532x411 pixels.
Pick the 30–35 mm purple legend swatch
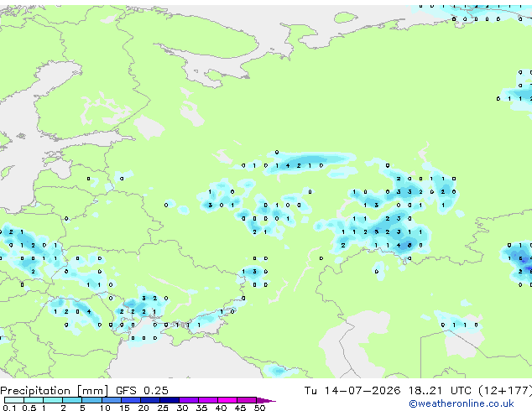click(x=188, y=400)
